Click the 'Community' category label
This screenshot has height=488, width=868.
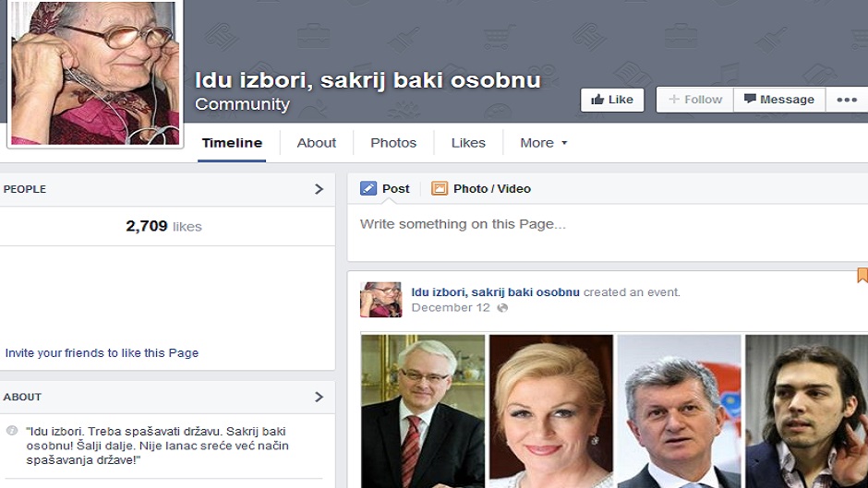243,104
